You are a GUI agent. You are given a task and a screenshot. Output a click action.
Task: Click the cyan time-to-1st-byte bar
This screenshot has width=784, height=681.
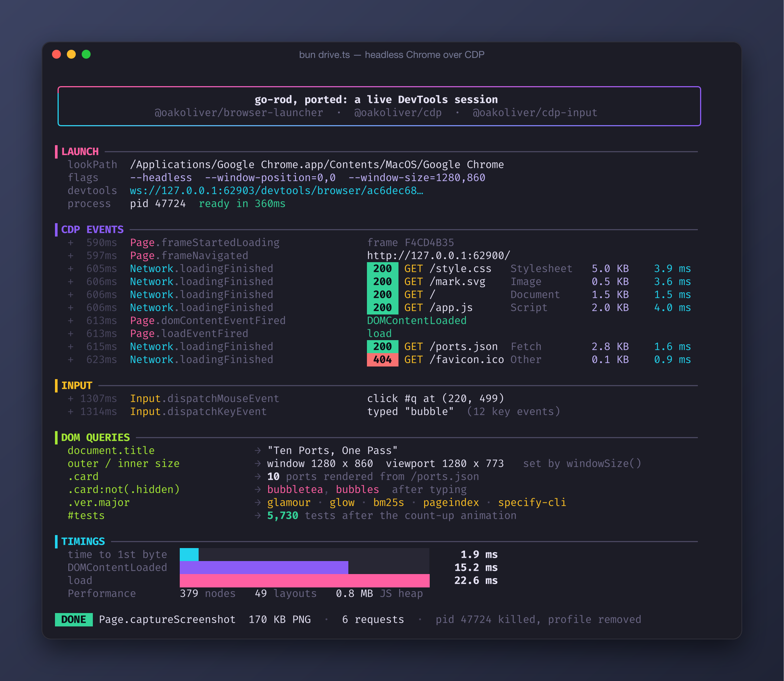pyautogui.click(x=189, y=554)
